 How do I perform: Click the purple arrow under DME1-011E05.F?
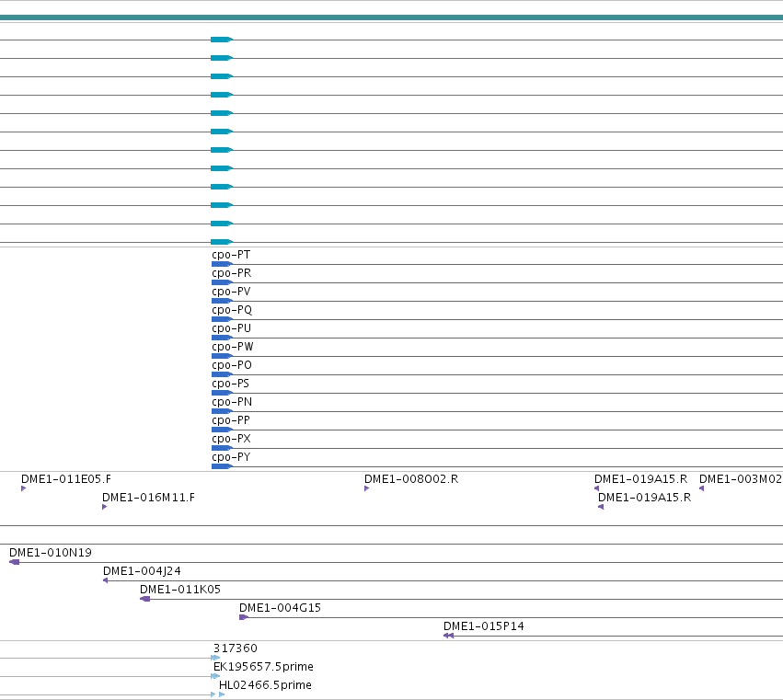click(24, 488)
